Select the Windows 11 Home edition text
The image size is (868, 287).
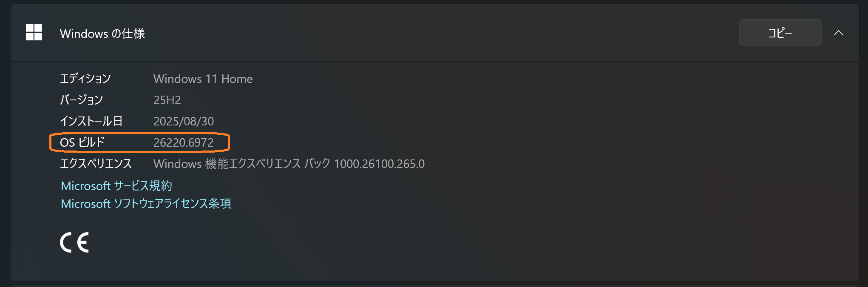[203, 79]
